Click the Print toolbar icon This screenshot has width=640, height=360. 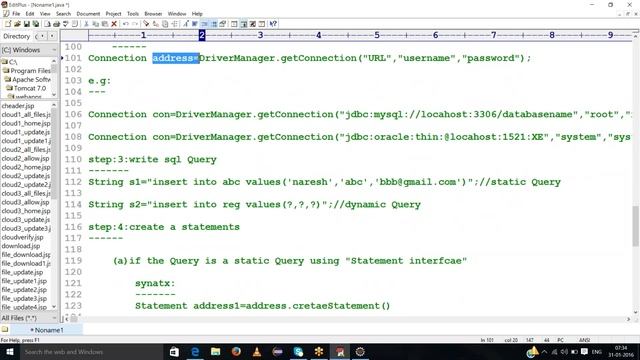(x=56, y=24)
